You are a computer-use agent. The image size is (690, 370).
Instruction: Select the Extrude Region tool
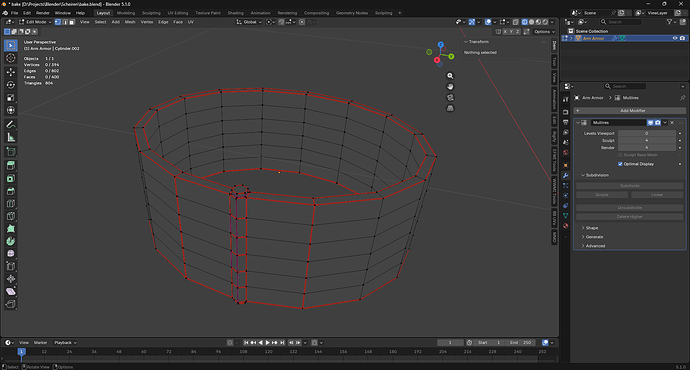point(11,165)
